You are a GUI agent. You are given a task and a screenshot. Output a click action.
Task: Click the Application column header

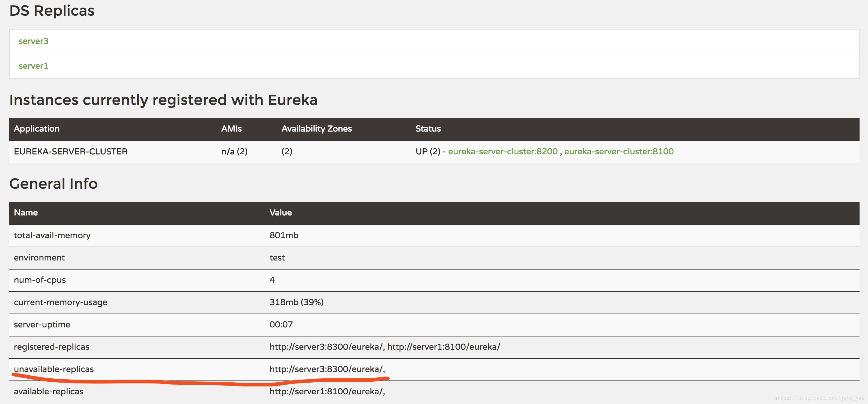[37, 129]
